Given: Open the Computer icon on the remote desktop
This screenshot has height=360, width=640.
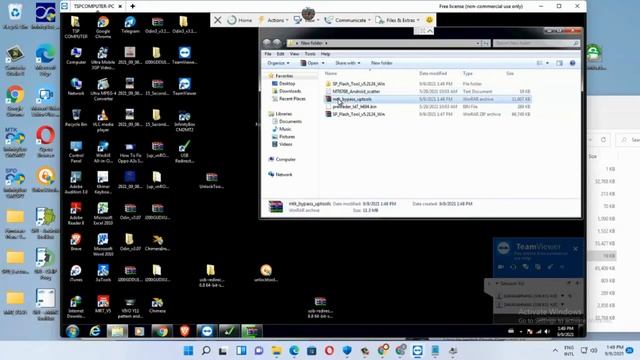Looking at the screenshot, I should [76, 56].
